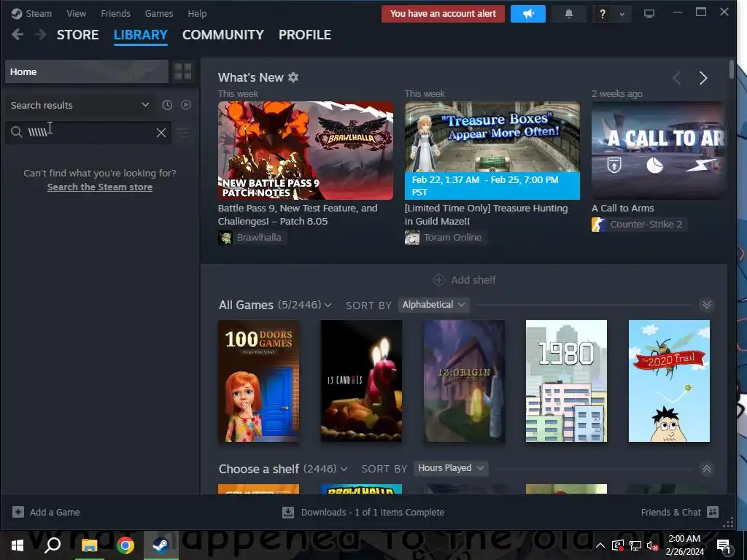Expand the All Games shelf fully
747x560 pixels.
click(x=706, y=305)
